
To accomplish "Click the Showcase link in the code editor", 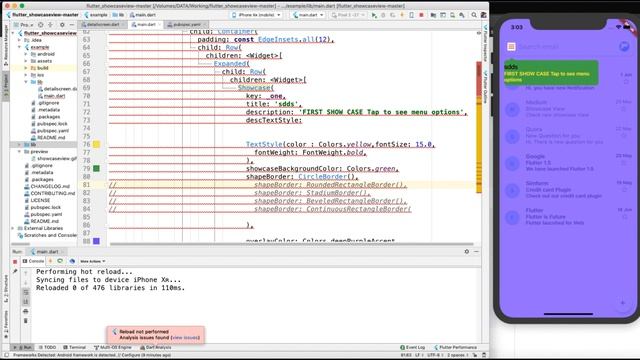I will [255, 88].
